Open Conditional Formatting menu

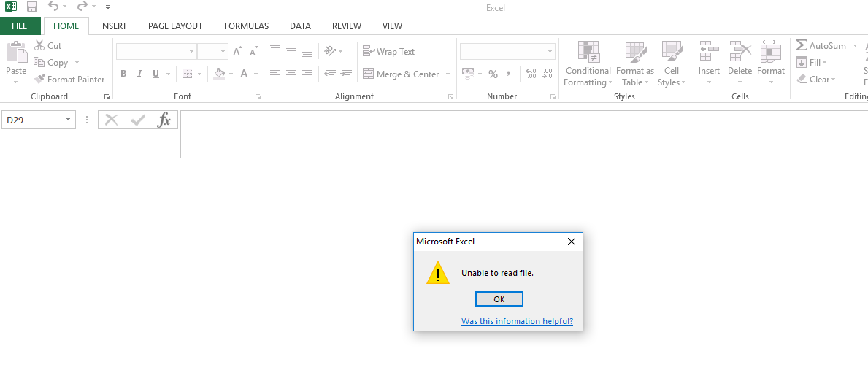588,63
